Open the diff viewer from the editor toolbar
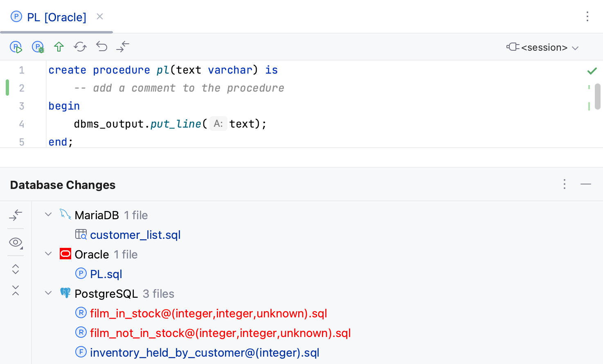 coord(122,47)
